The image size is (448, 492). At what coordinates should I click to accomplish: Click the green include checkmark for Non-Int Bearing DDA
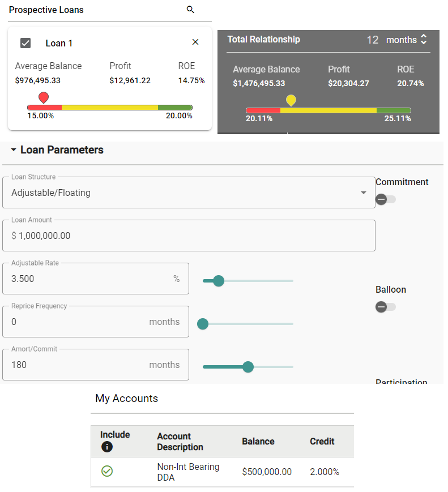click(106, 471)
